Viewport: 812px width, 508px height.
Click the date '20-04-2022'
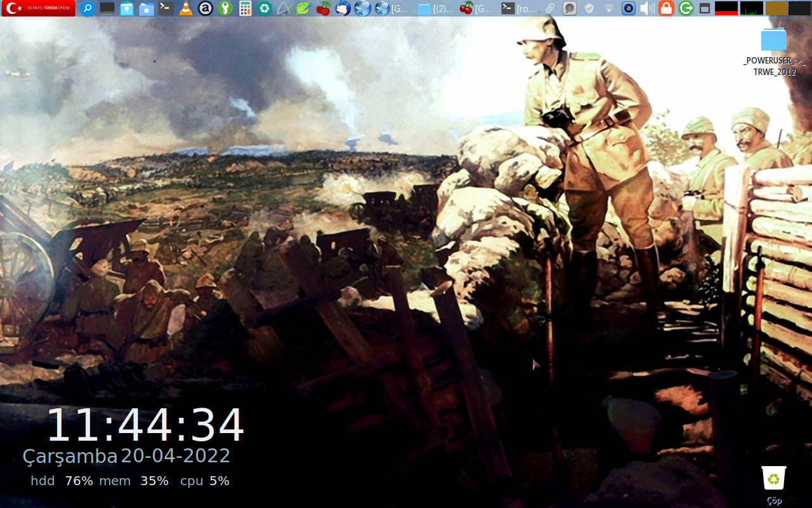pos(176,456)
